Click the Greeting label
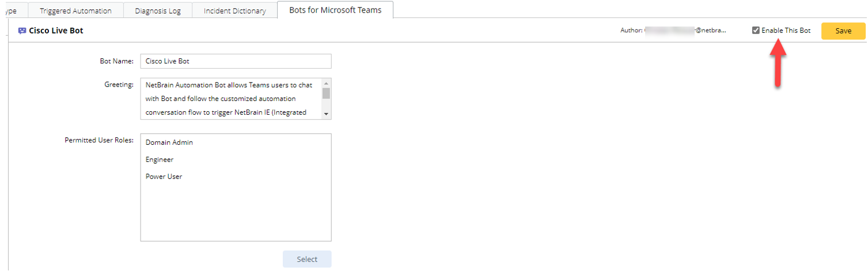 119,84
